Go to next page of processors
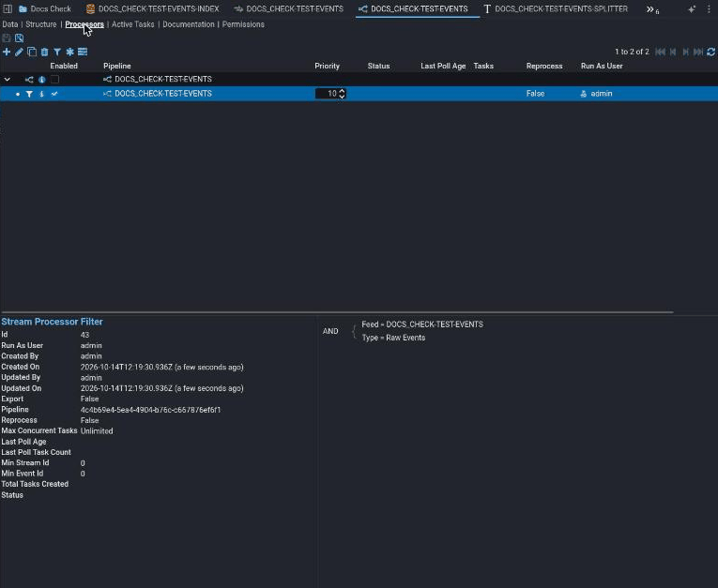This screenshot has width=718, height=588. (x=685, y=52)
